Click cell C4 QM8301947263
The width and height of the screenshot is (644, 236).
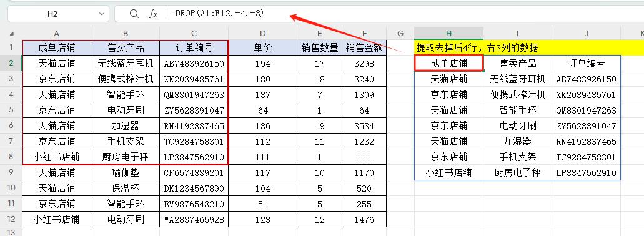pos(194,94)
